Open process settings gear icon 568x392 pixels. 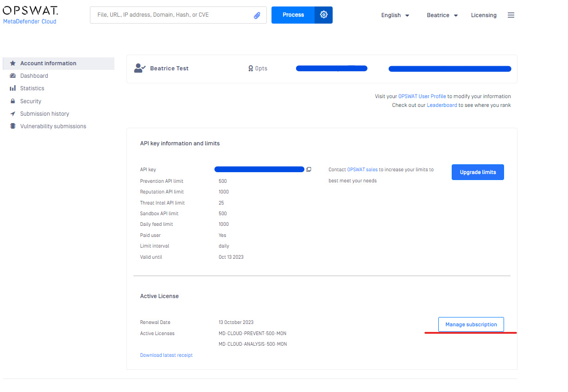coord(323,15)
